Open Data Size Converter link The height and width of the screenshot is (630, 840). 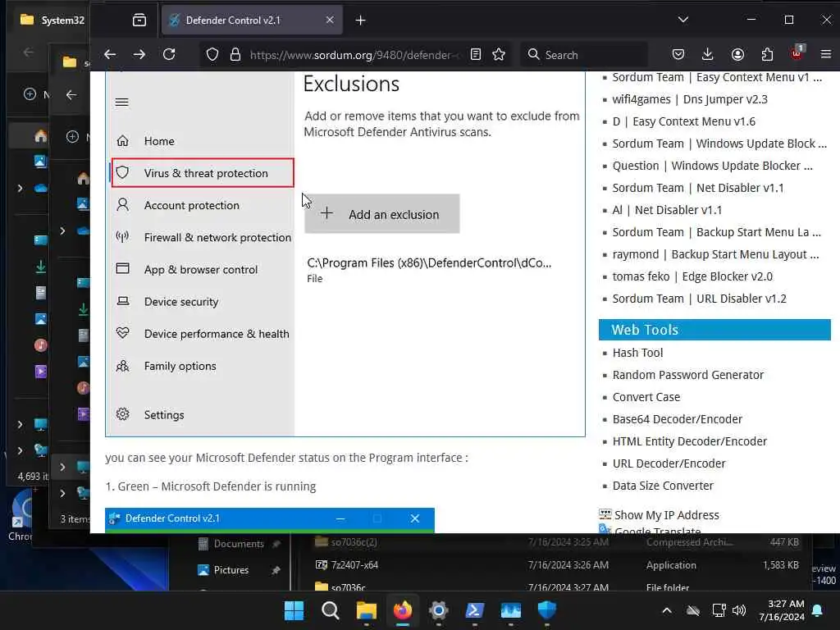(663, 486)
